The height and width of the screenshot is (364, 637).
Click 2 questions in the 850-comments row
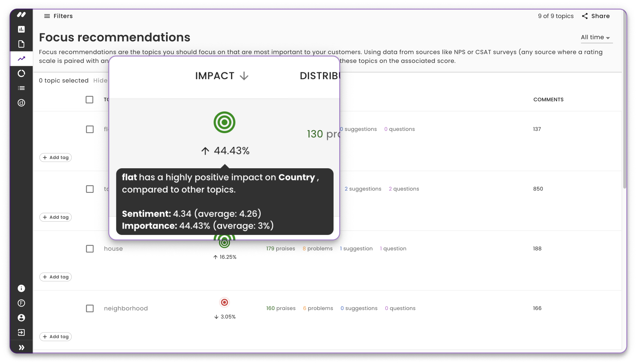[x=404, y=189]
